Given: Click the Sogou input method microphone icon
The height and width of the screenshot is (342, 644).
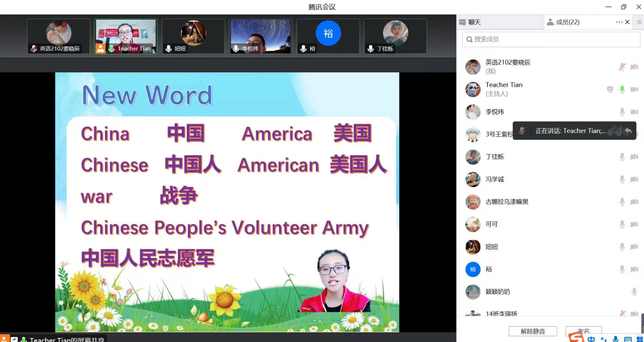Looking at the screenshot, I should point(616,339).
